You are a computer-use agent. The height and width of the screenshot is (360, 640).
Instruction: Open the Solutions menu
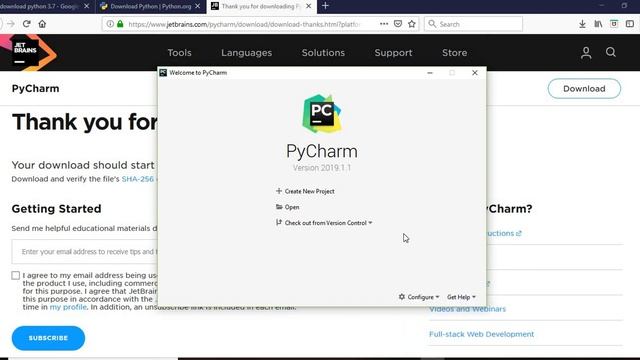point(323,53)
